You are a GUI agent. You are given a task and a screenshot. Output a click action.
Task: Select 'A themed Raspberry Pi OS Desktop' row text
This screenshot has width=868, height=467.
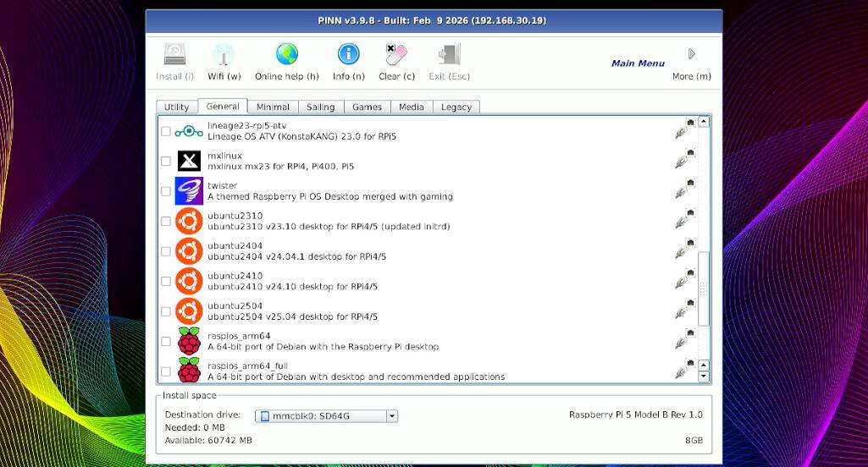(x=330, y=196)
